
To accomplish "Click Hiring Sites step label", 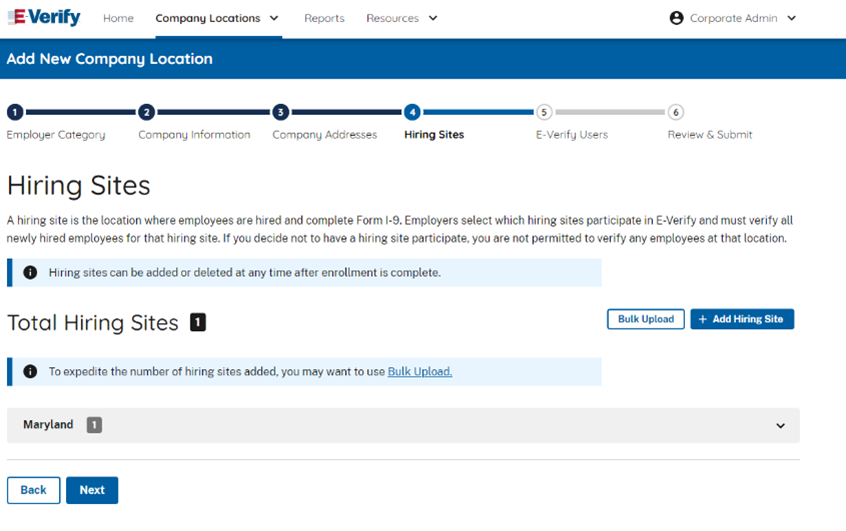I will [434, 135].
